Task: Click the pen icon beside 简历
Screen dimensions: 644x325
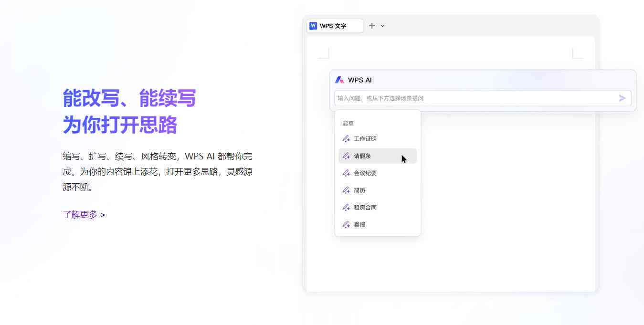Action: [x=346, y=190]
